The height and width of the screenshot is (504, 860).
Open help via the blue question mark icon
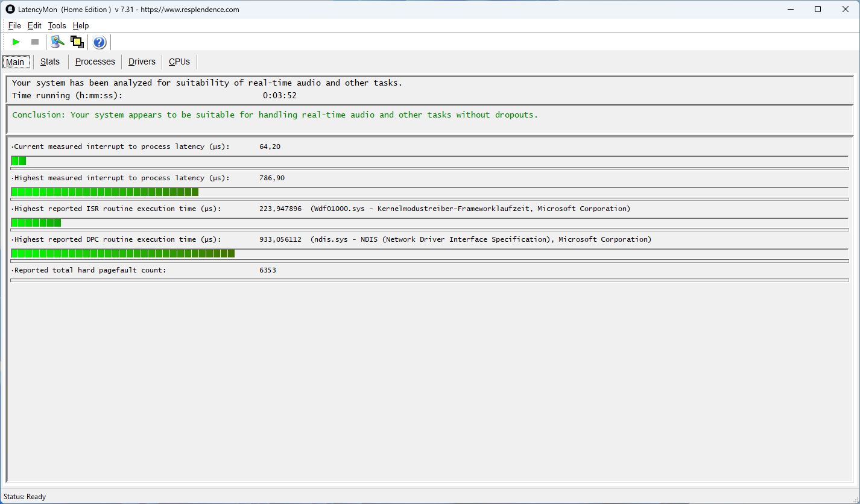coord(100,42)
